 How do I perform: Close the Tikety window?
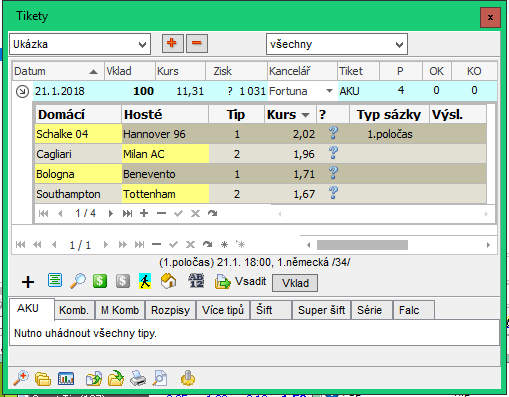coord(490,17)
